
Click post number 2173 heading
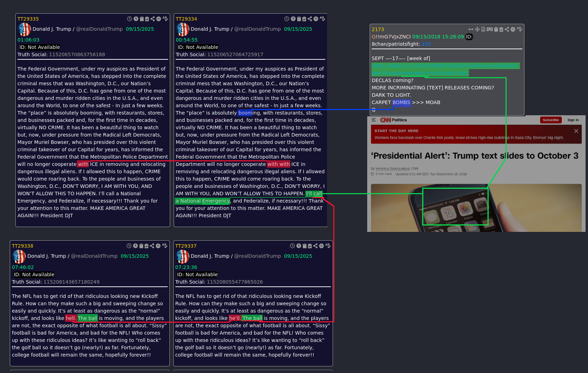tap(378, 29)
